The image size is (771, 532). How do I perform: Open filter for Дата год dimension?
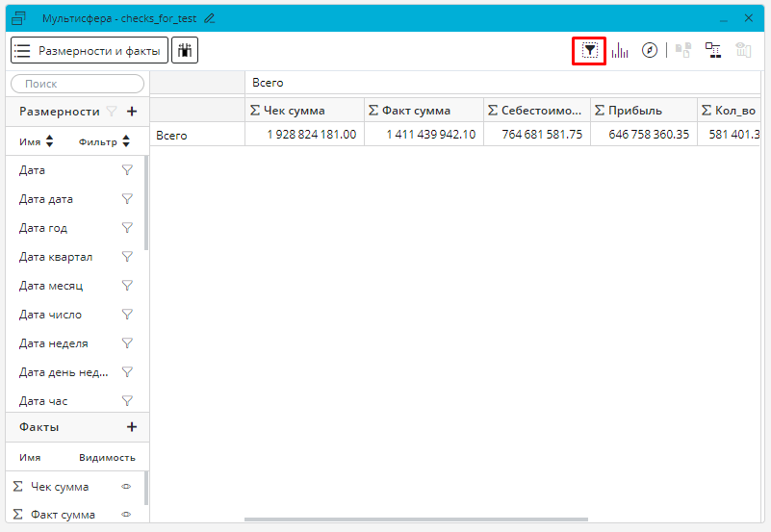126,228
